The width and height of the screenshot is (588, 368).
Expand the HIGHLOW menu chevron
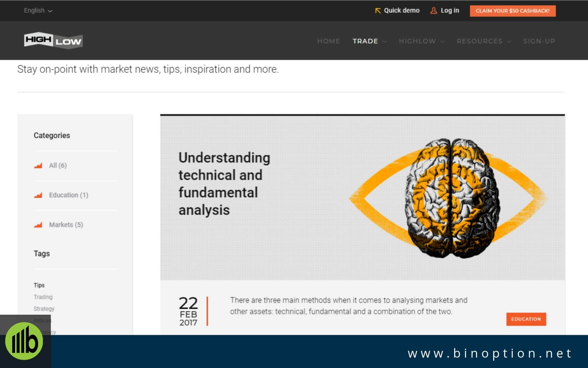[443, 41]
